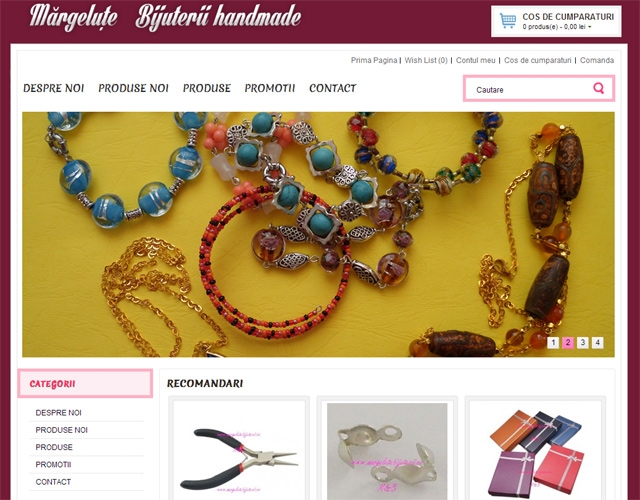640x500 pixels.
Task: Click inside the Cautare search field
Action: pos(527,89)
